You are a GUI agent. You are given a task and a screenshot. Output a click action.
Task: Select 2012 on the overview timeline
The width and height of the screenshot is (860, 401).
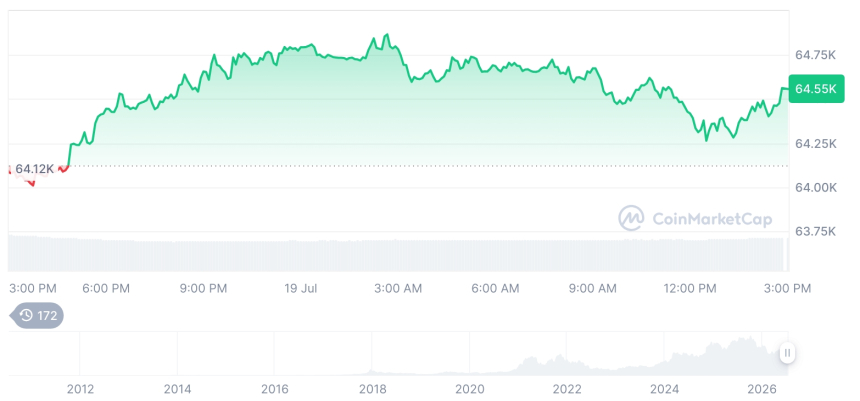coord(80,389)
